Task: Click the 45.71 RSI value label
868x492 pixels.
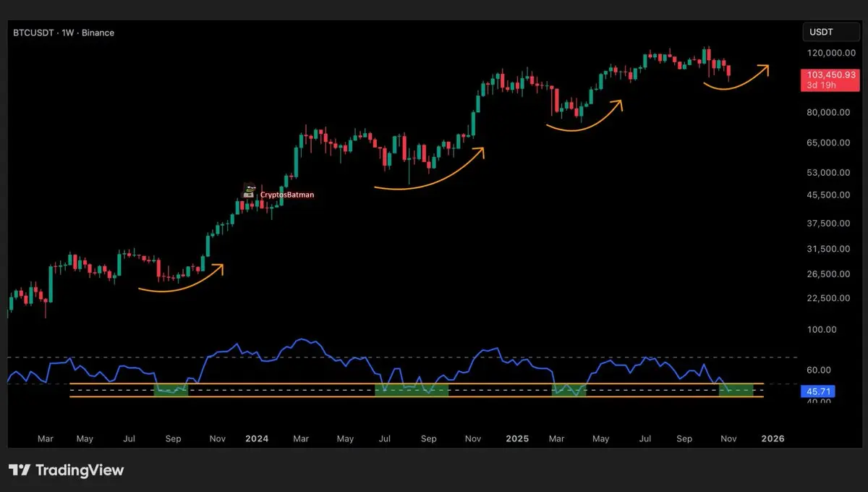Action: click(x=817, y=391)
